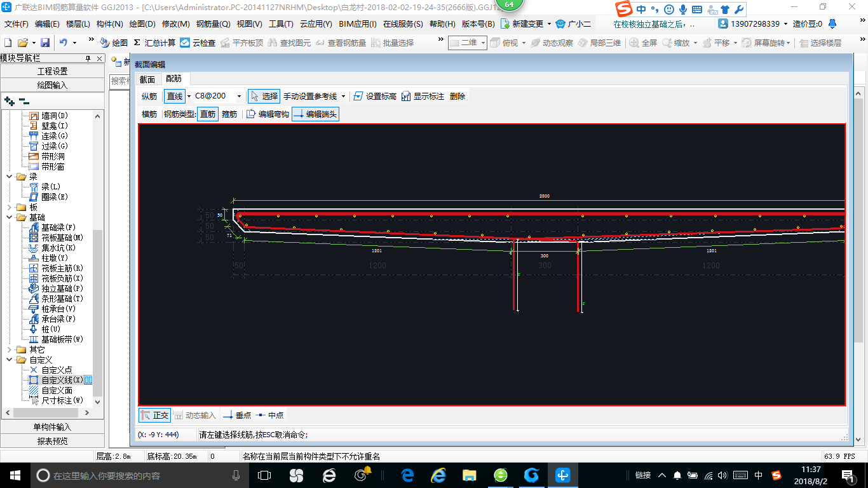Image resolution: width=868 pixels, height=488 pixels.
Task: Click 查看钢筋量 toolbar item
Action: 341,43
